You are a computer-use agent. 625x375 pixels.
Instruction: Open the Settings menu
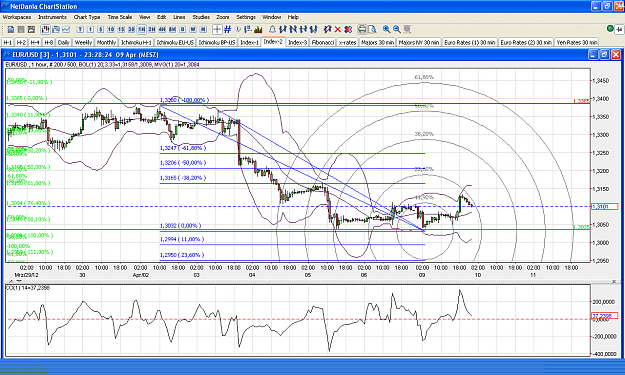tap(246, 17)
